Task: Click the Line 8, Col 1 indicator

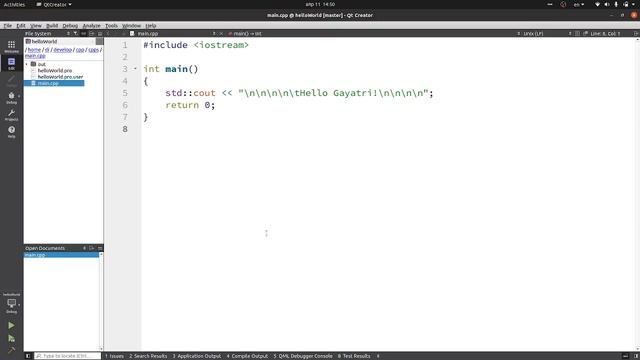Action: pos(605,33)
